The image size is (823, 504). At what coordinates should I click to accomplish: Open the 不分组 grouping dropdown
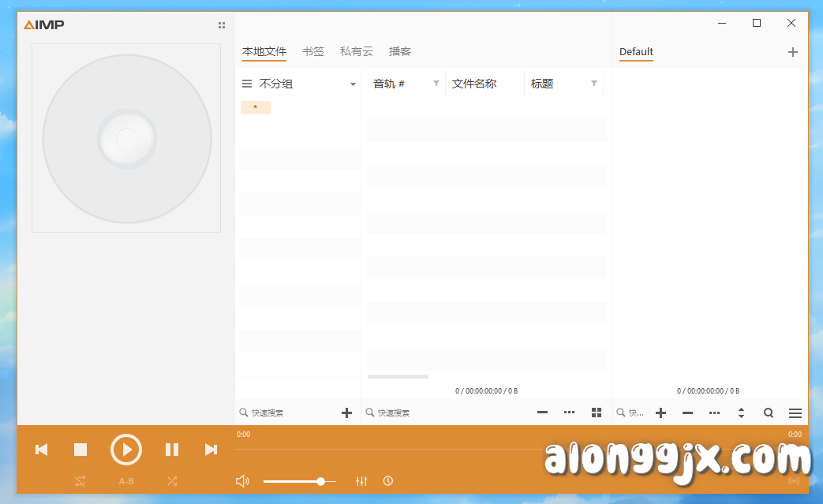[352, 83]
